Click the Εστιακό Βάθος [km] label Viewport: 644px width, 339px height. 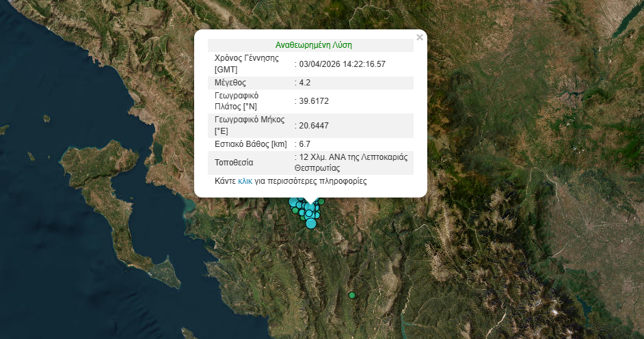click(250, 144)
